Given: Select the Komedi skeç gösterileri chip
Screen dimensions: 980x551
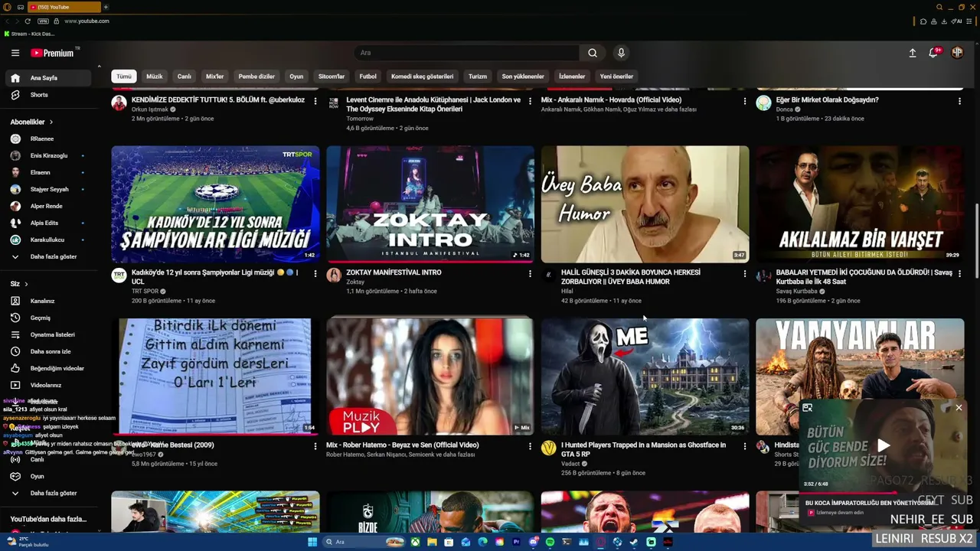Looking at the screenshot, I should (x=423, y=77).
